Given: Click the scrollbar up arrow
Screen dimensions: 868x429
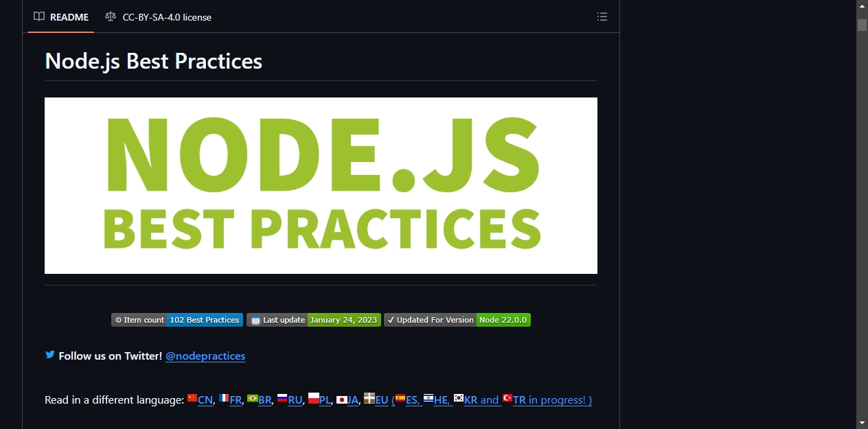Looking at the screenshot, I should (862, 6).
